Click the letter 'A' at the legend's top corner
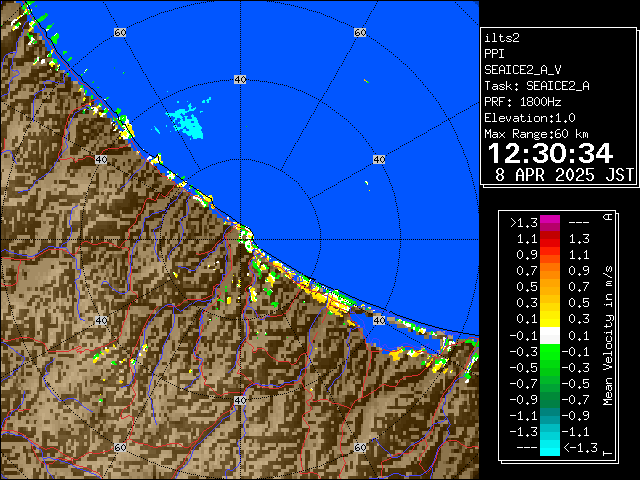The height and width of the screenshot is (480, 640). click(x=609, y=217)
